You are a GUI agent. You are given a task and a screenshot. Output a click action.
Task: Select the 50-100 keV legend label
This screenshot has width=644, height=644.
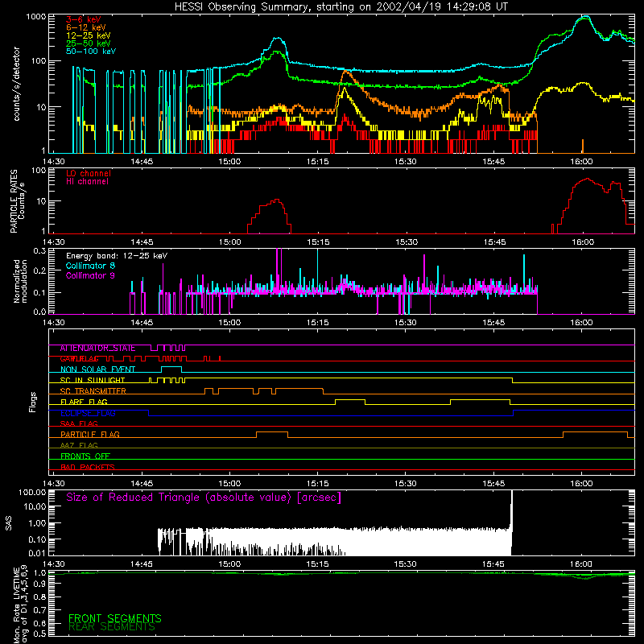click(x=91, y=52)
